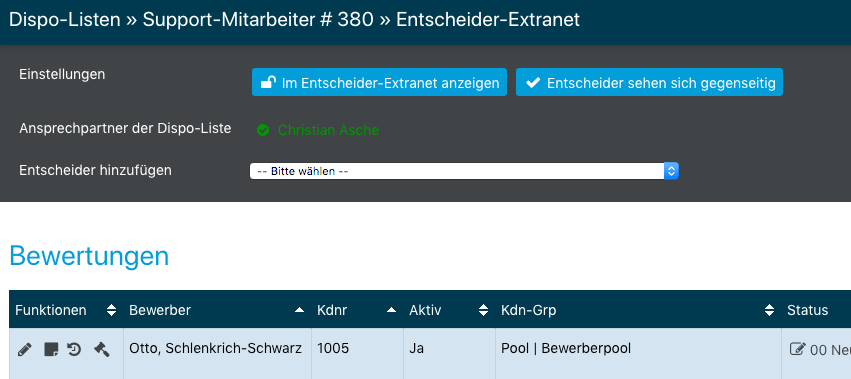Viewport: 851px width, 379px height.
Task: Open Support-Mitarbeiter # 380 breadcrumb
Action: click(258, 20)
